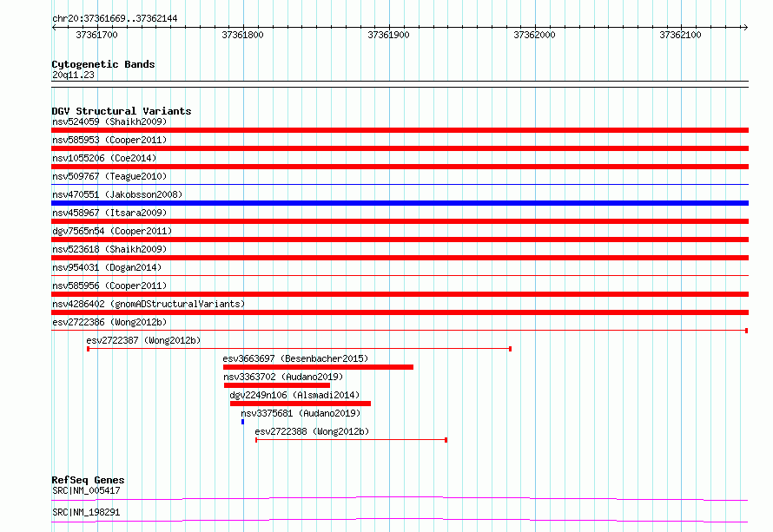Click the dgv7565n54 (Cooper2011) label
This screenshot has width=773, height=532.
pyautogui.click(x=112, y=231)
